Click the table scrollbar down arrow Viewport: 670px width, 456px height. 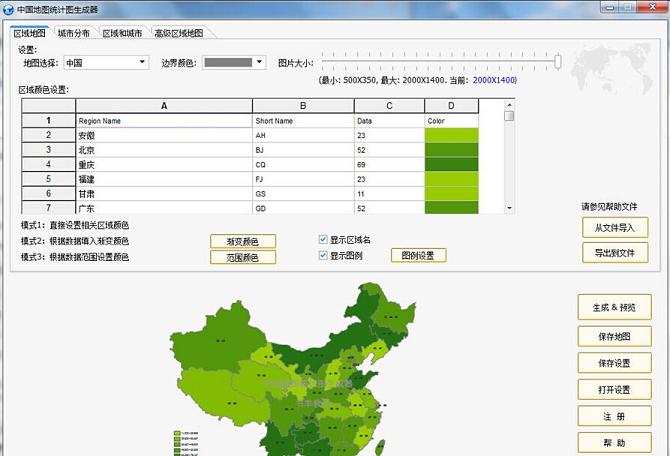509,208
